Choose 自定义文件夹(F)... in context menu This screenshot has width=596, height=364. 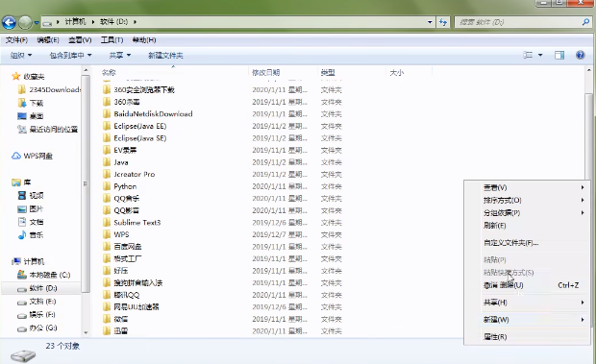(x=527, y=243)
